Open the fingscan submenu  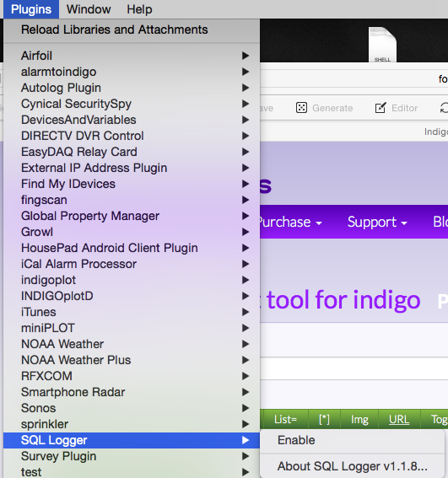[132, 200]
